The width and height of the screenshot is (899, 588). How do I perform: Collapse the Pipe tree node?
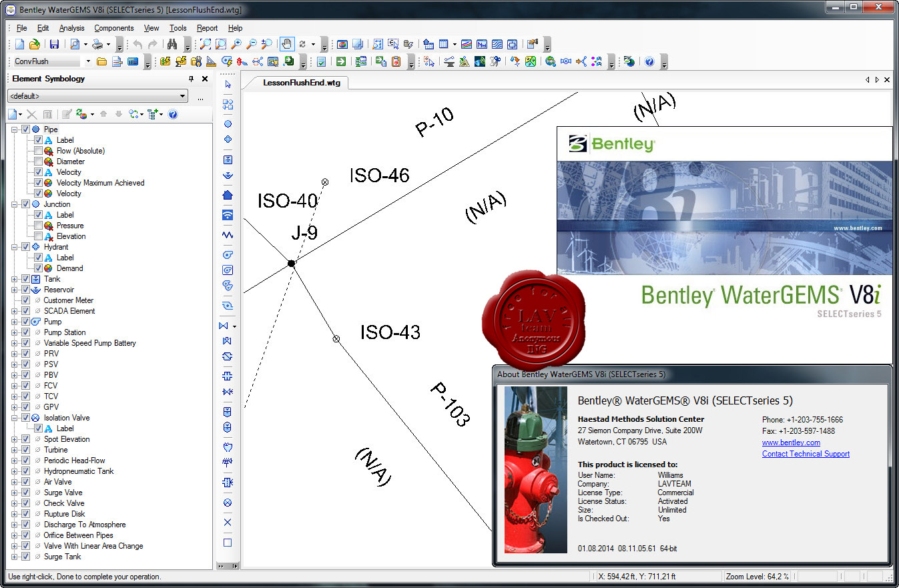click(x=15, y=129)
